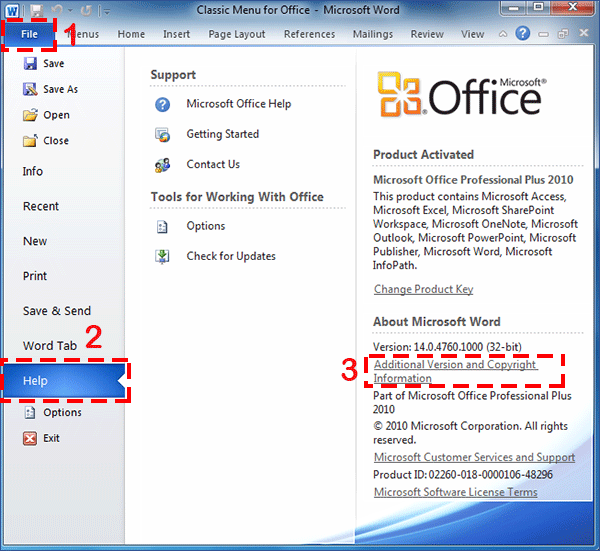This screenshot has height=551, width=600.
Task: Click the Save icon in quick access toolbar
Action: (37, 11)
